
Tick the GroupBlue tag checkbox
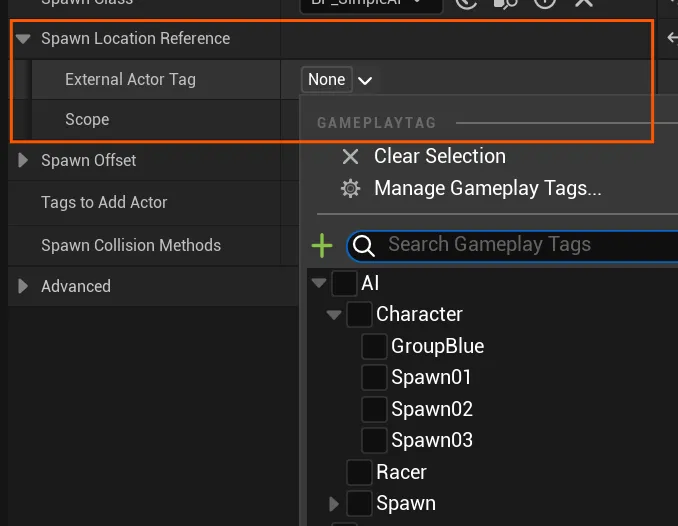(374, 346)
